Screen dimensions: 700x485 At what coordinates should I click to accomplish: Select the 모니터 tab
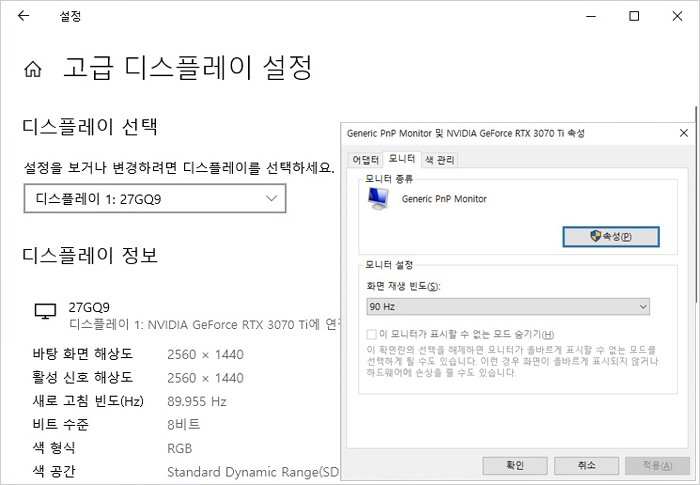point(402,159)
